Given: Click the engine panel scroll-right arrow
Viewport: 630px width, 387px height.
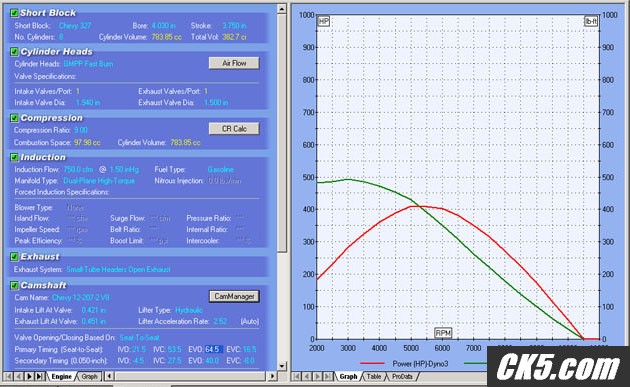Looking at the screenshot, I should coord(272,377).
